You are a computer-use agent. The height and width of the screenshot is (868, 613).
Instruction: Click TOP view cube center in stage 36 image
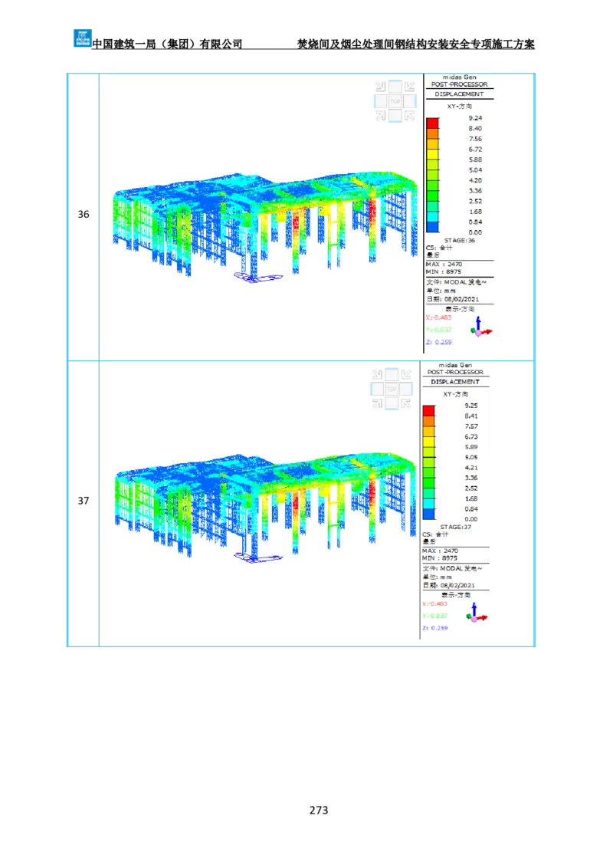[395, 101]
